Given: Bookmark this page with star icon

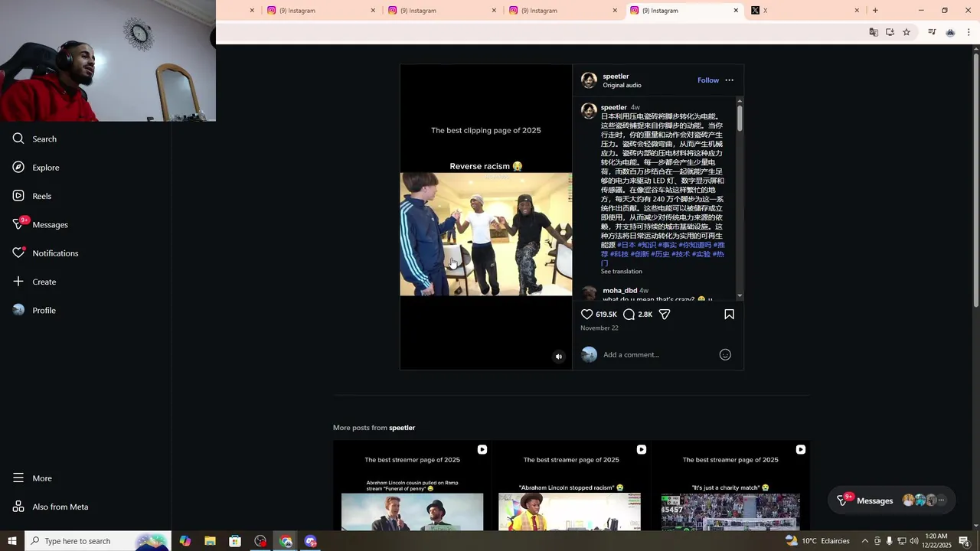Looking at the screenshot, I should pyautogui.click(x=906, y=32).
